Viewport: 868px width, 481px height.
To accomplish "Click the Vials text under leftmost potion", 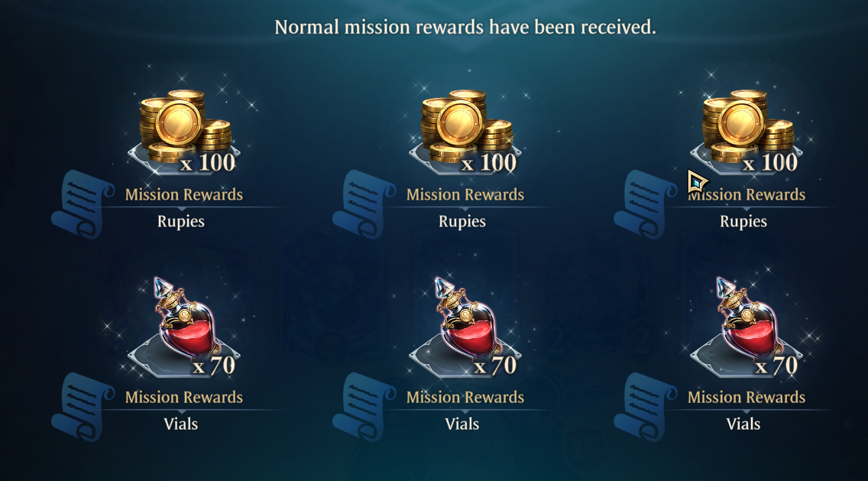I will tap(181, 424).
